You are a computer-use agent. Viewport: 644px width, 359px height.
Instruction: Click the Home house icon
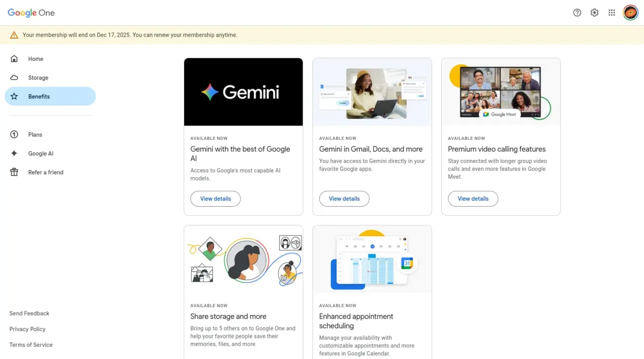coord(14,59)
